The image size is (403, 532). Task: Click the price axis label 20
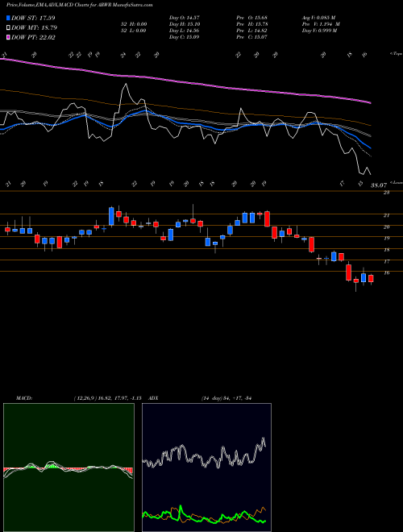(x=386, y=227)
